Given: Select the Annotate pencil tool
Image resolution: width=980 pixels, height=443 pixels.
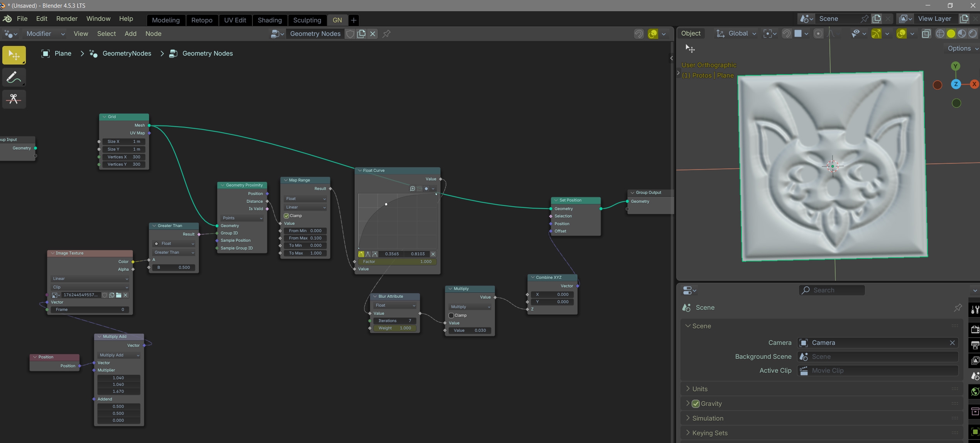Looking at the screenshot, I should pos(14,77).
